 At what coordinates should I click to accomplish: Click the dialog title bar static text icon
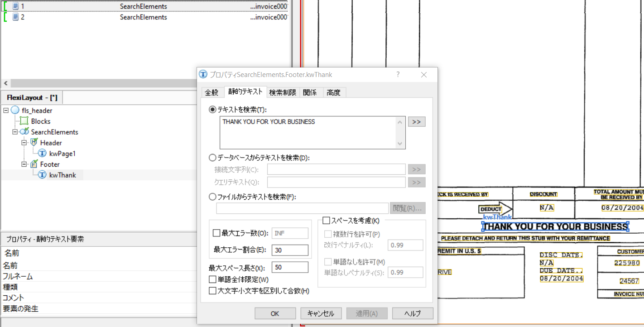pos(203,75)
